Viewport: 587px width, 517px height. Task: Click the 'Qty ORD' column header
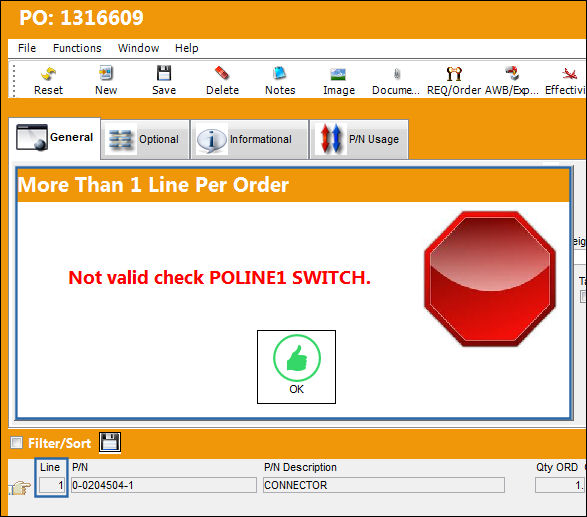tap(557, 467)
